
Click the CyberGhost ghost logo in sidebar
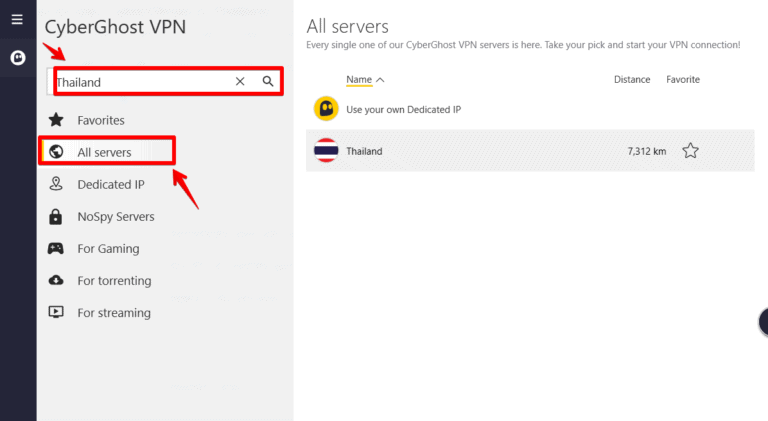tap(17, 58)
